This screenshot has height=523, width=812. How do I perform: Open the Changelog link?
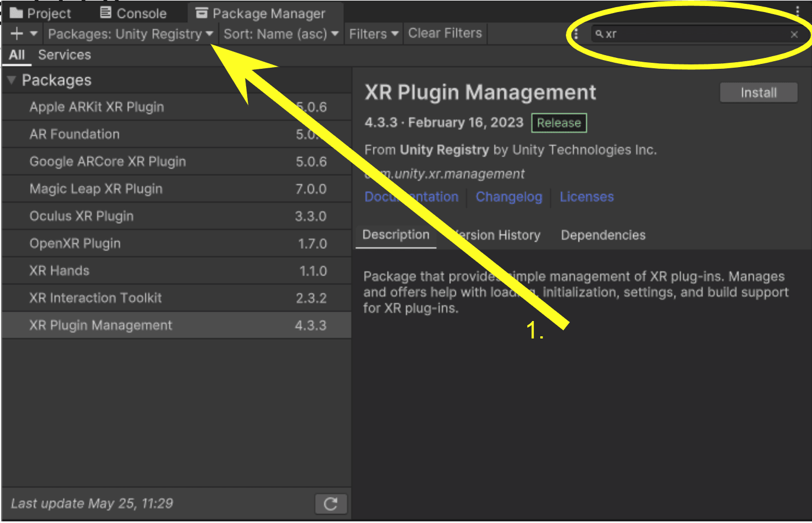[509, 197]
